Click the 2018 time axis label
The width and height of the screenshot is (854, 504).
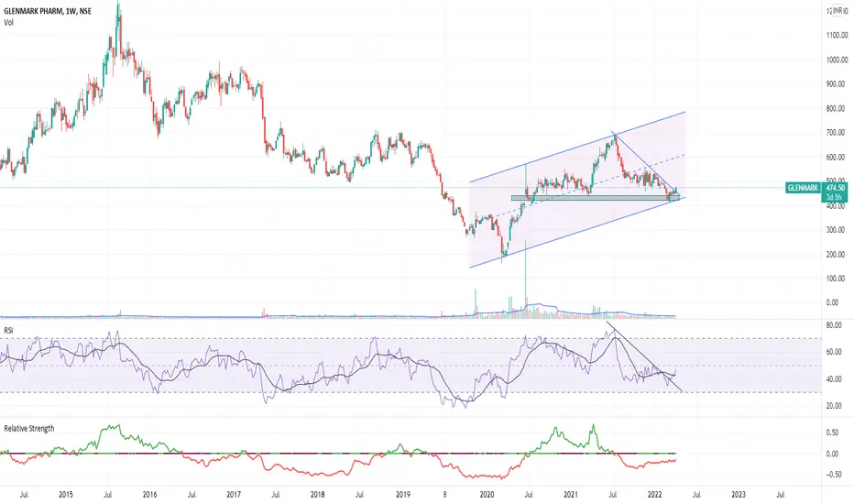(318, 495)
